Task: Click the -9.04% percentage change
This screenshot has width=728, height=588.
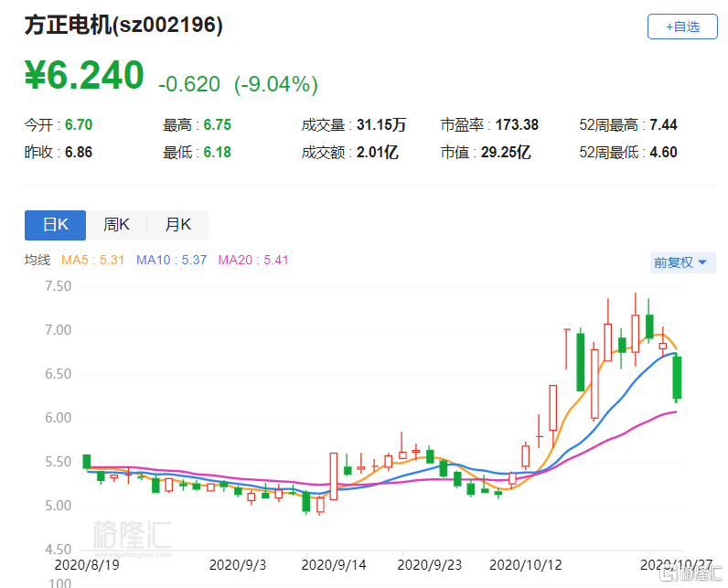Action: click(x=276, y=85)
